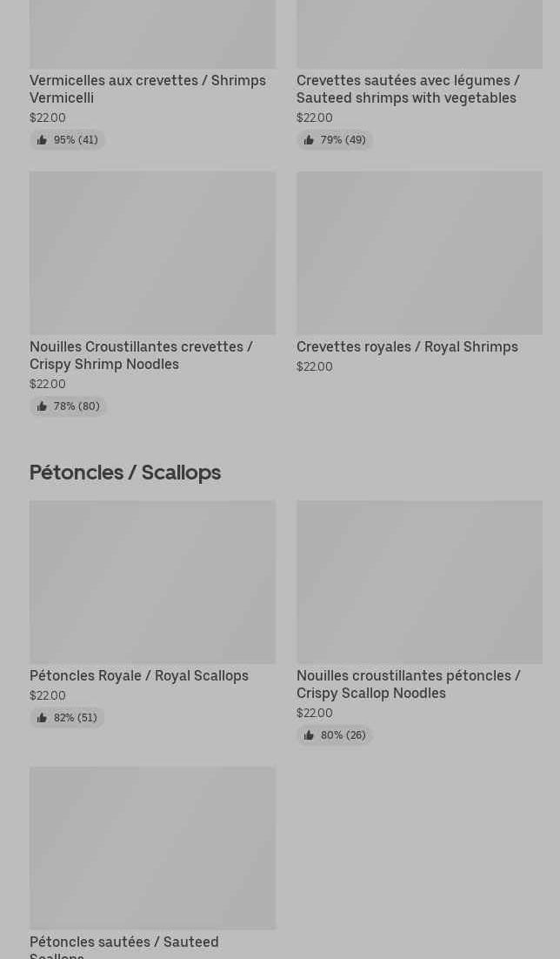560x959 pixels.
Task: Open Crevettes royales / Royal Shrimps title
Action: coord(407,346)
